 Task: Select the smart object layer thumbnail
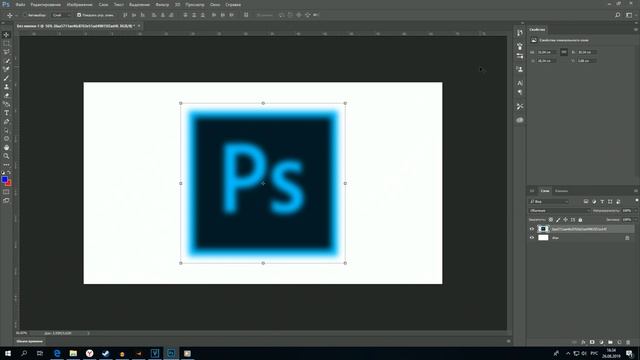coord(543,229)
